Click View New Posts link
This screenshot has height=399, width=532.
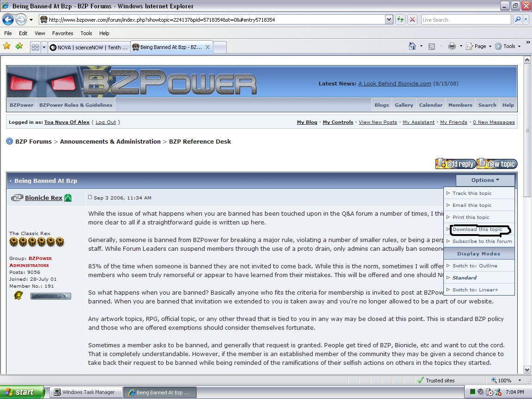point(378,122)
